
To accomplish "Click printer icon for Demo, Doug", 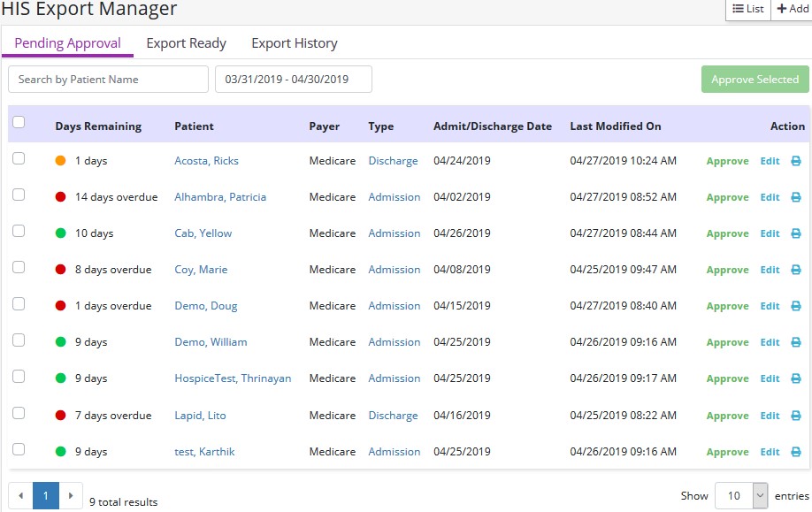I will tap(795, 306).
